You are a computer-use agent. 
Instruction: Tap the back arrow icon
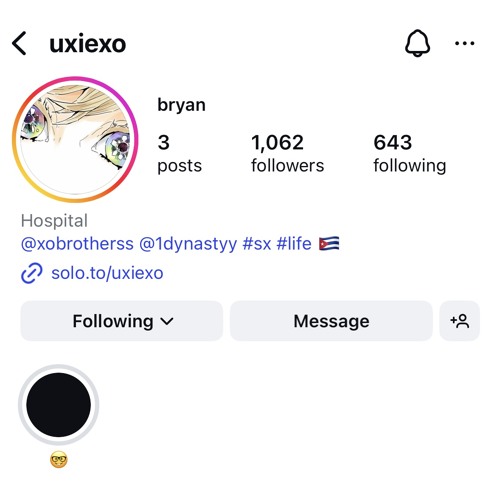tap(19, 43)
